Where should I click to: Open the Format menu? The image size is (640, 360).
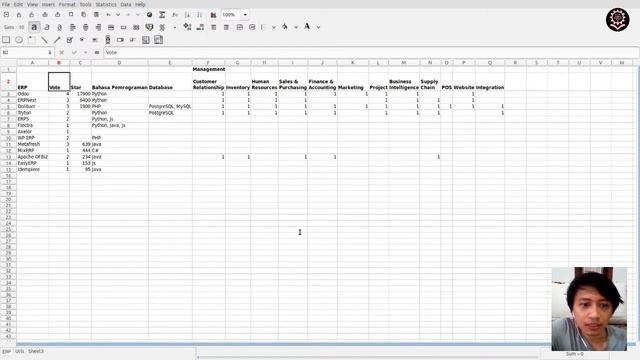pyautogui.click(x=67, y=4)
